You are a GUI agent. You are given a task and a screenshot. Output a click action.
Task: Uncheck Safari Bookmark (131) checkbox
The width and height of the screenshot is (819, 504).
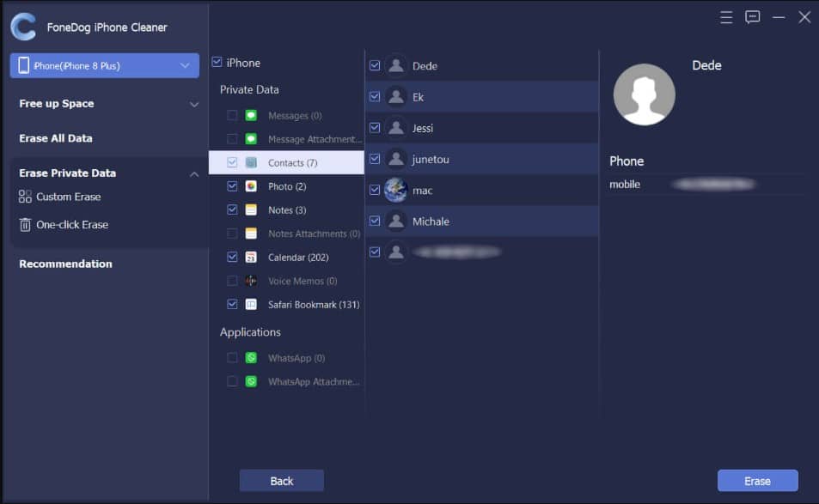[232, 304]
